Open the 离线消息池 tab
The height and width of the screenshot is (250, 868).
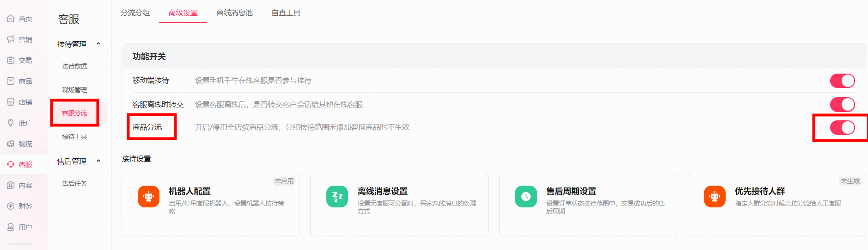(x=235, y=12)
